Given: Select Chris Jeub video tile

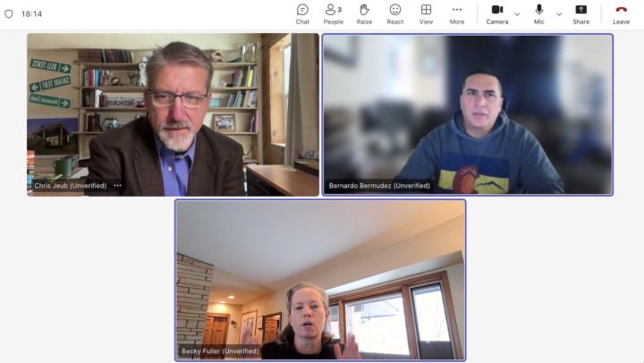Looking at the screenshot, I should (173, 114).
